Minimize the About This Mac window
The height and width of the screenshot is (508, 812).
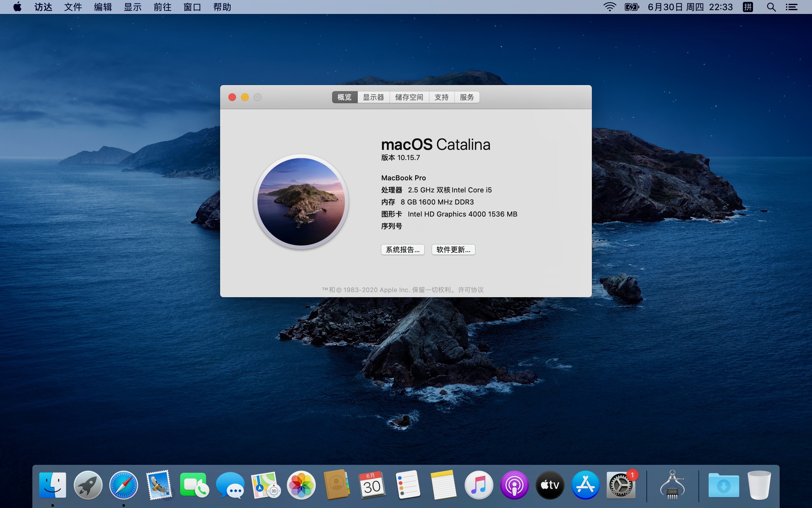pos(245,97)
